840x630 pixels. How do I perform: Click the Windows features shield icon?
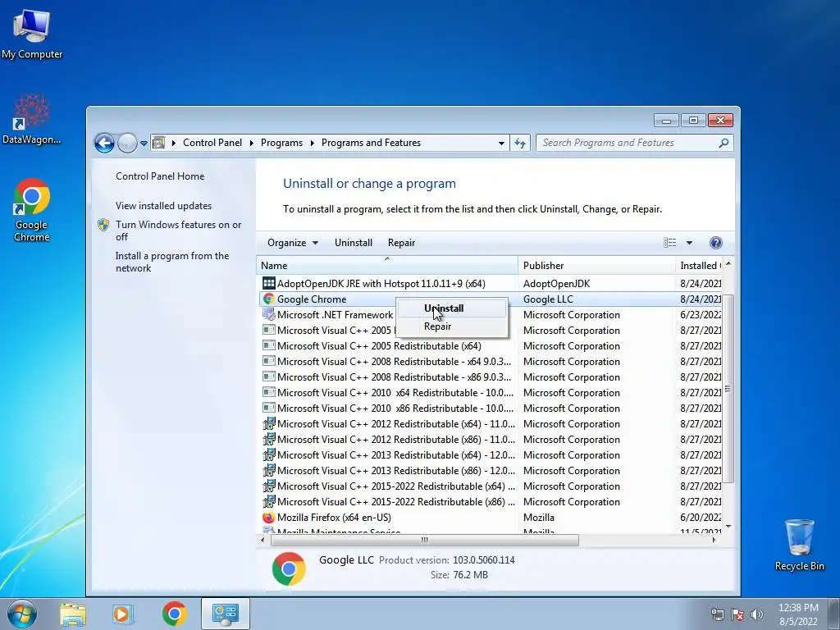103,225
